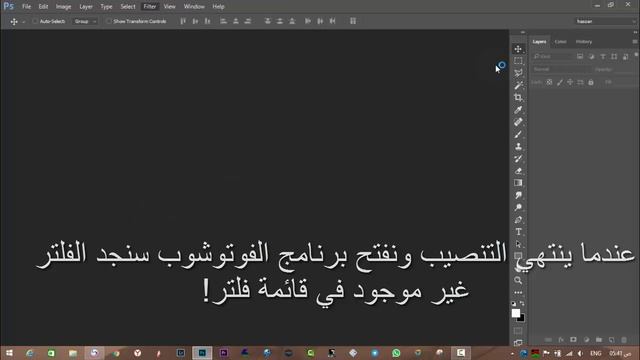Open the Window menu

point(194,7)
